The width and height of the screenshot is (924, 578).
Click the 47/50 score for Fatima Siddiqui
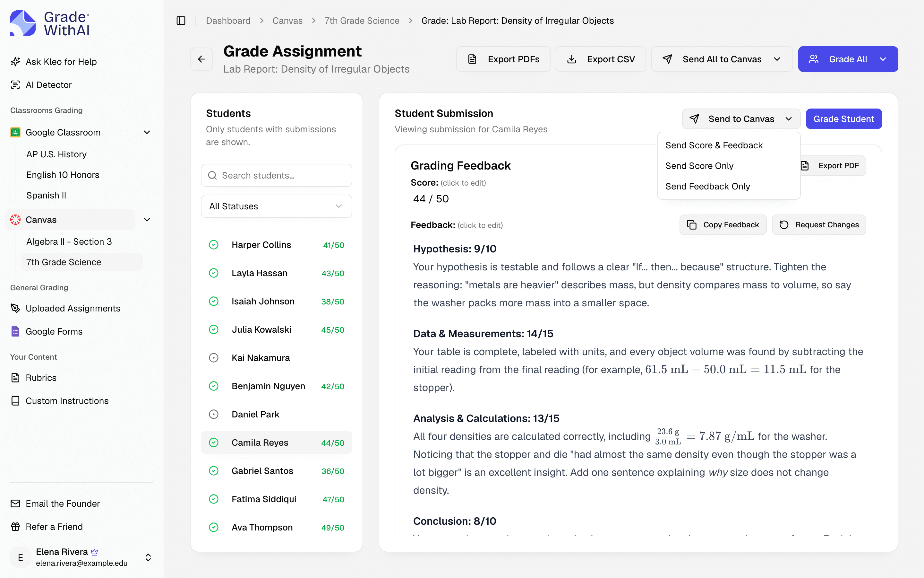[x=333, y=499]
